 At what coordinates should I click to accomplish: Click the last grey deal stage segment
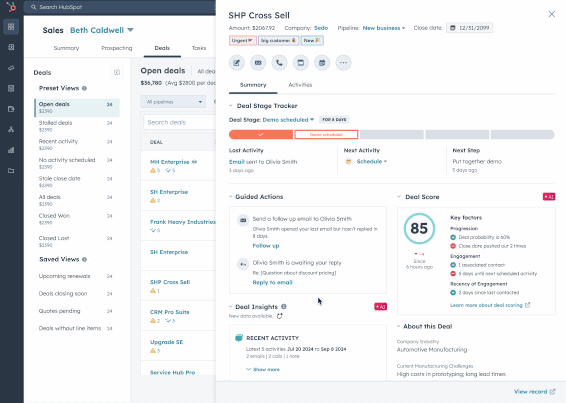(x=522, y=135)
